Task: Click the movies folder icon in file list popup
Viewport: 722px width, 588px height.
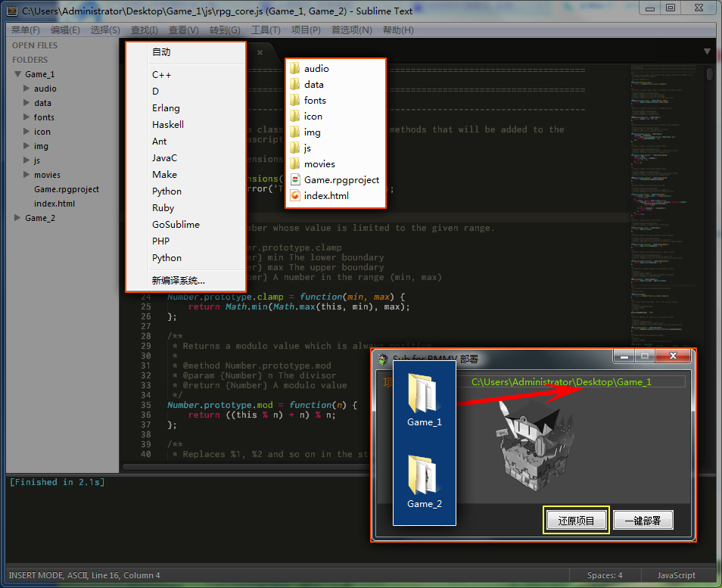Action: coord(294,164)
